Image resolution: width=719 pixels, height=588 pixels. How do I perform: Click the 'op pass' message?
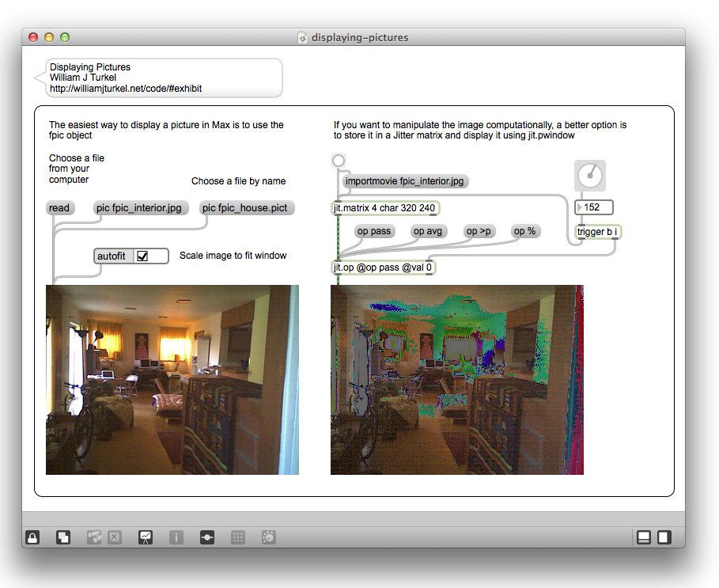click(x=374, y=231)
